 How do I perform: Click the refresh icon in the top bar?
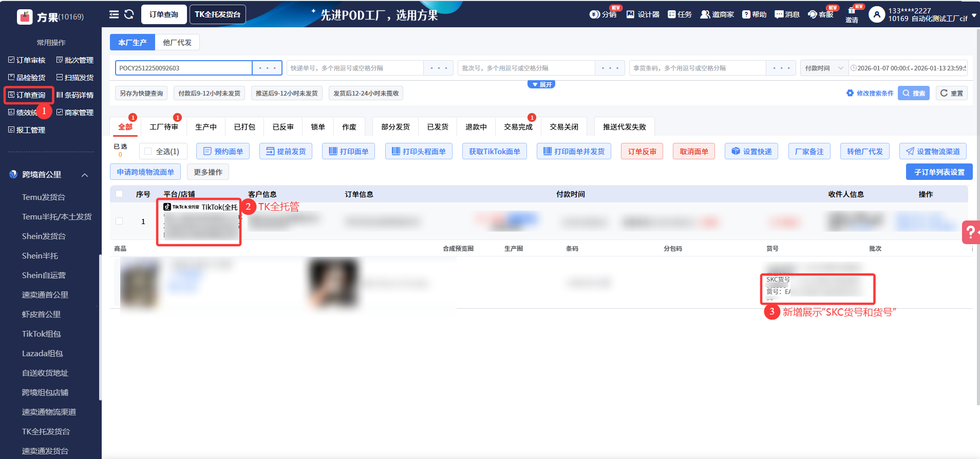(129, 14)
